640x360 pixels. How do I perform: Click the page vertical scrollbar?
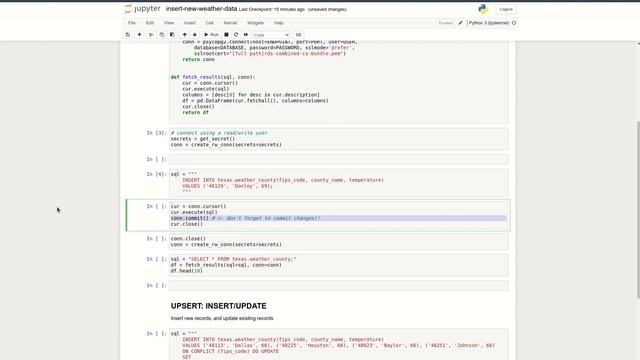click(x=638, y=209)
